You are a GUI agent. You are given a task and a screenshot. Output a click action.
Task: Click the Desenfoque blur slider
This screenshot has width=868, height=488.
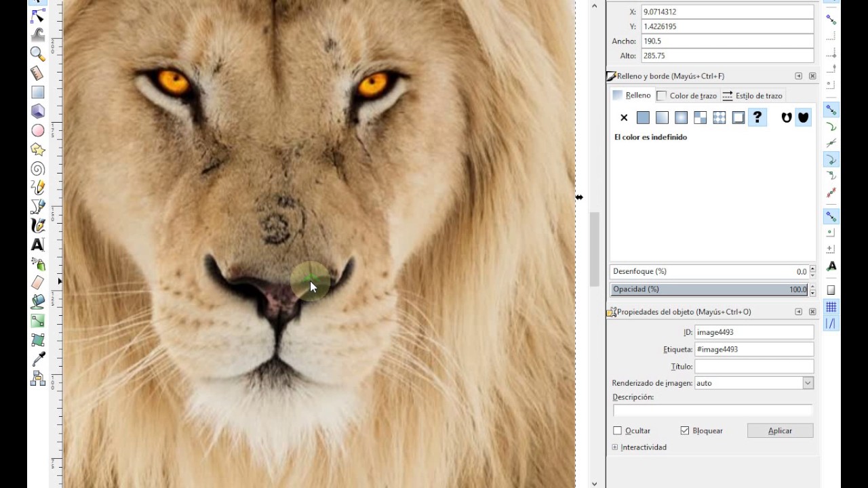[709, 271]
